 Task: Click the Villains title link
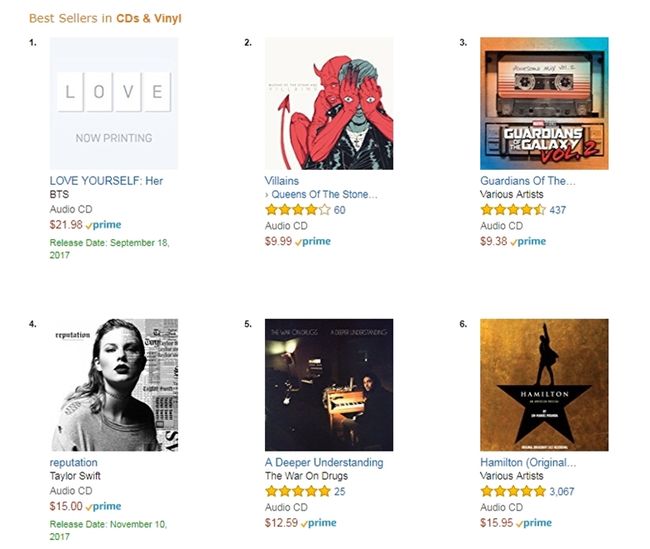282,181
